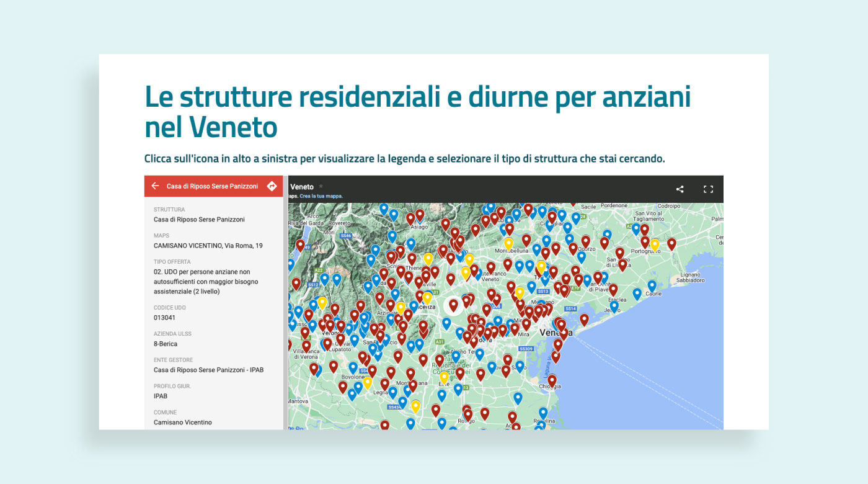
Task: Click the STRUTTURA value 'Casa di Riposo Serse Panizzoni'
Action: pyautogui.click(x=199, y=220)
